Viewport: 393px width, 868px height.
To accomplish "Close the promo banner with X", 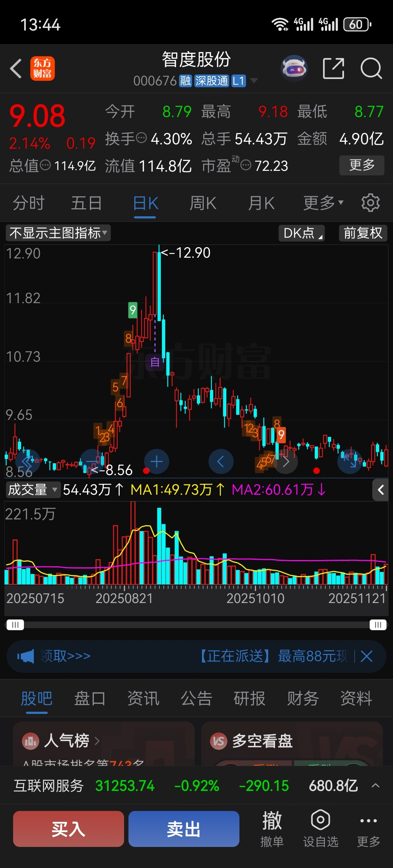I will pos(366,656).
